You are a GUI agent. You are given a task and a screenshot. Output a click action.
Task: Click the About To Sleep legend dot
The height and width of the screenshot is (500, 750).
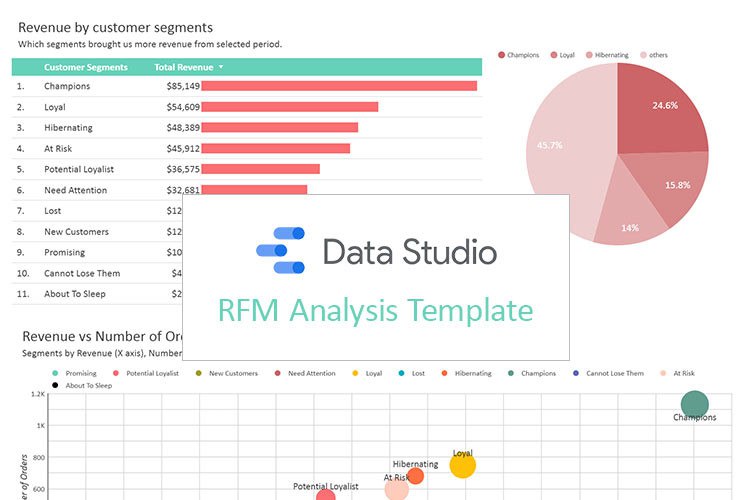click(55, 385)
